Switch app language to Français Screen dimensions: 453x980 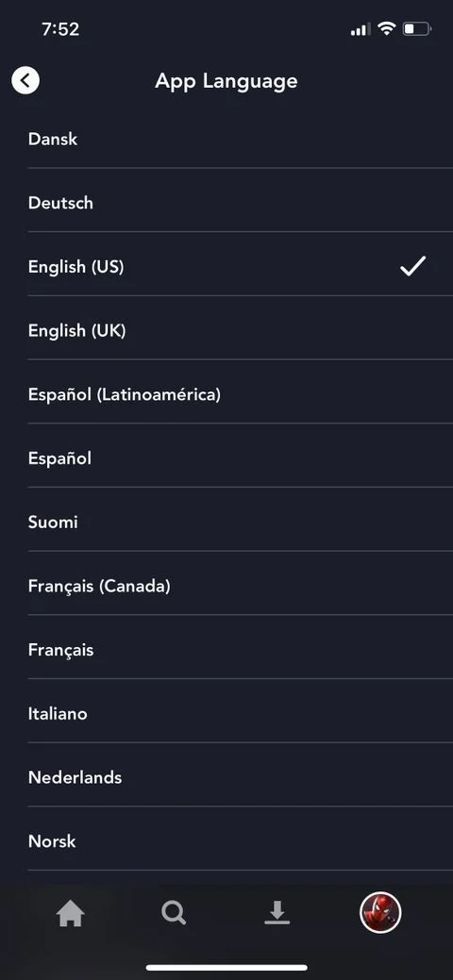pyautogui.click(x=226, y=649)
